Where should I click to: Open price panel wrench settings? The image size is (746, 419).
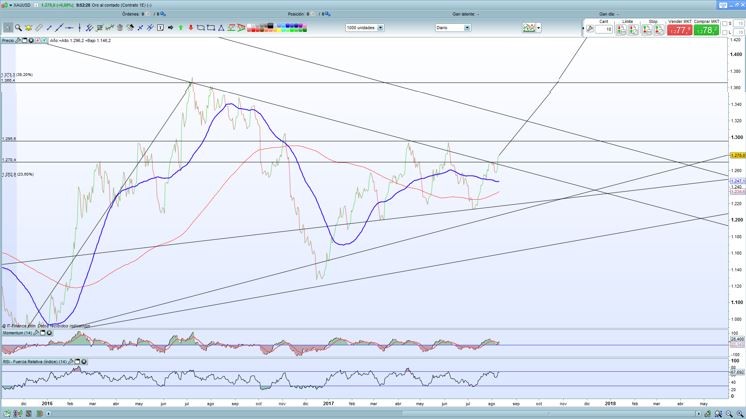[x=18, y=40]
